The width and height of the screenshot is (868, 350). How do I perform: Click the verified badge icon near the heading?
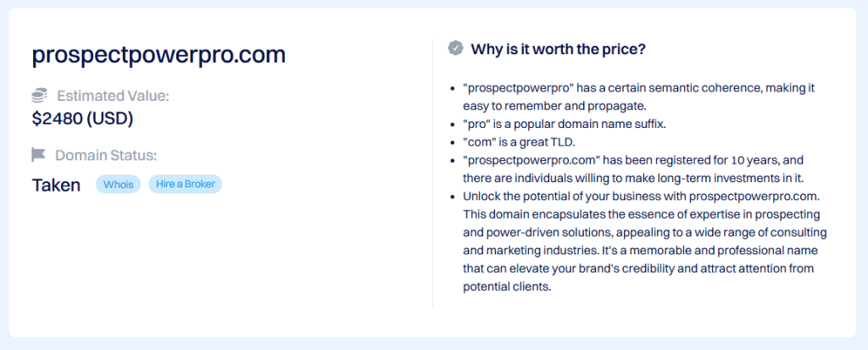tap(455, 48)
